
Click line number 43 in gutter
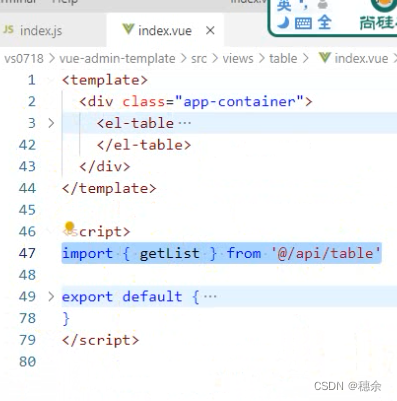[27, 166]
